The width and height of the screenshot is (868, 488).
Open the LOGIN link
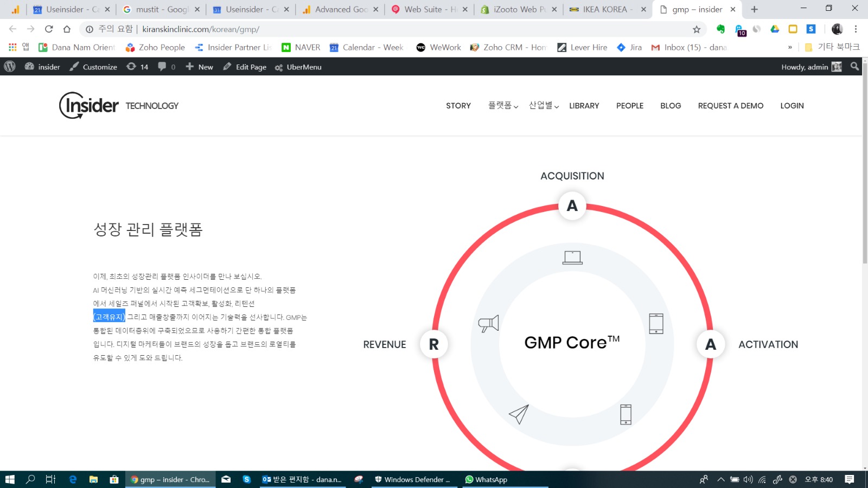click(x=792, y=106)
